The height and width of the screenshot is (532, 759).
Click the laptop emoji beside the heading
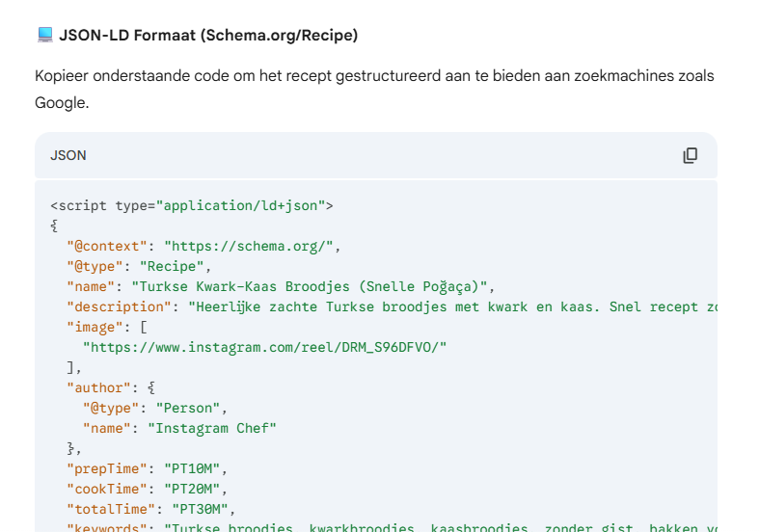point(44,36)
